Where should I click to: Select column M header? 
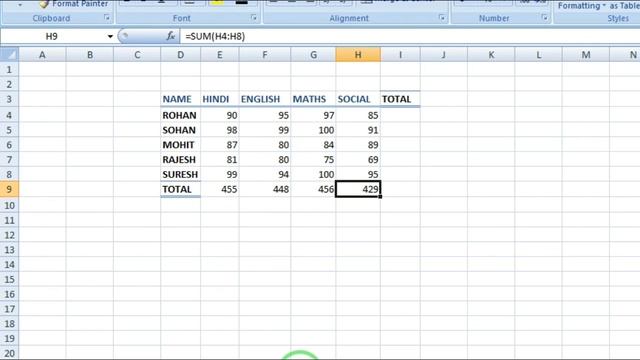click(x=586, y=55)
